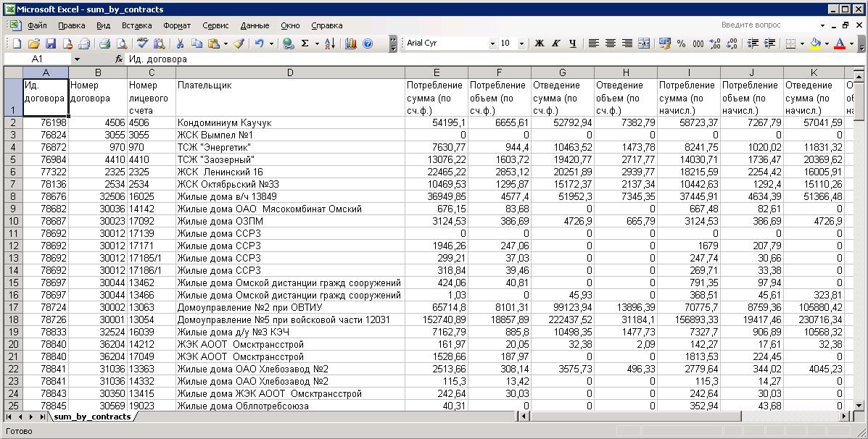
Task: Cut selection with the scissors icon
Action: pyautogui.click(x=179, y=43)
